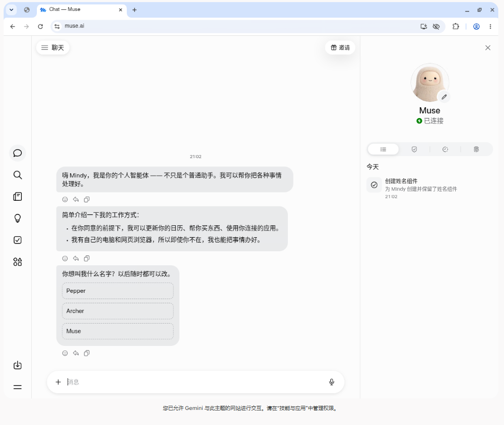Open the Chrome profile avatar icon
504x425 pixels.
point(476,27)
